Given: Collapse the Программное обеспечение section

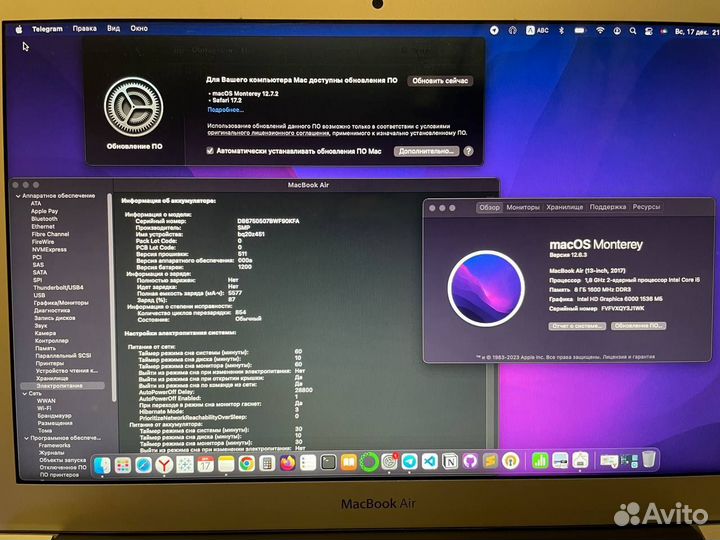Looking at the screenshot, I should click(x=26, y=438).
